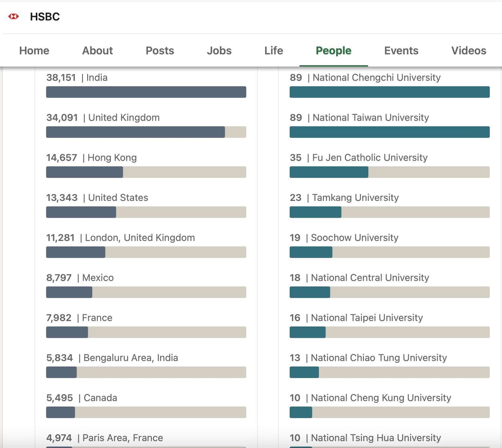Go to the Posts tab
502x448 pixels.
(160, 51)
